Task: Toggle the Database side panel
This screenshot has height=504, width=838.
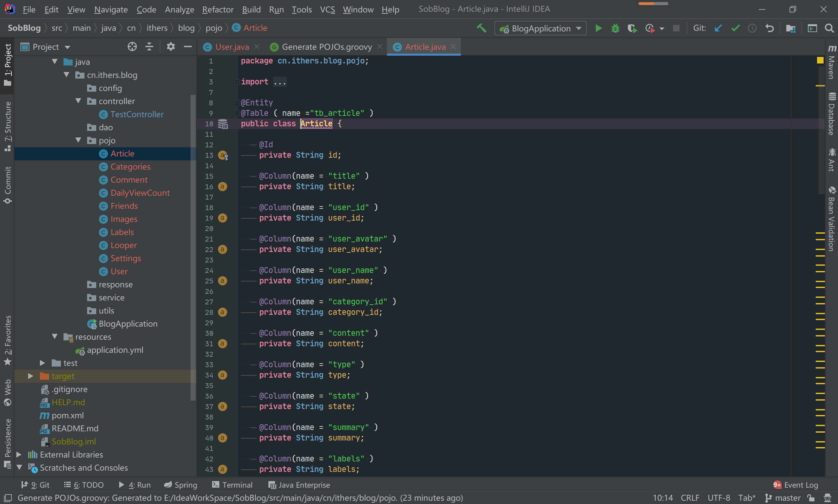Action: [831, 115]
